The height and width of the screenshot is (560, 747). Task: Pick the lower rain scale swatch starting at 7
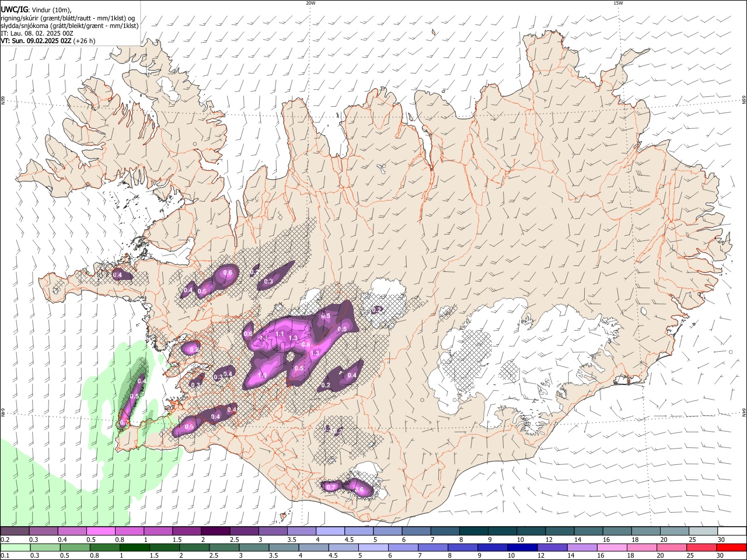coord(432,547)
